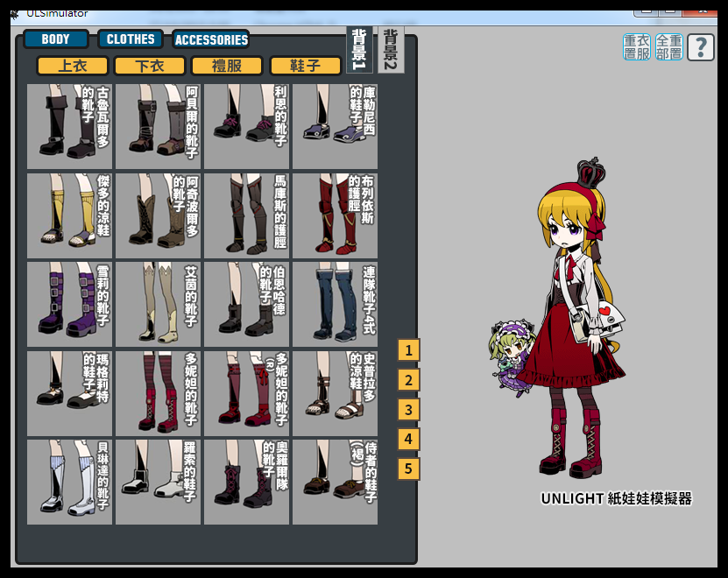Open the BODY tab
728x578 pixels.
[56, 39]
